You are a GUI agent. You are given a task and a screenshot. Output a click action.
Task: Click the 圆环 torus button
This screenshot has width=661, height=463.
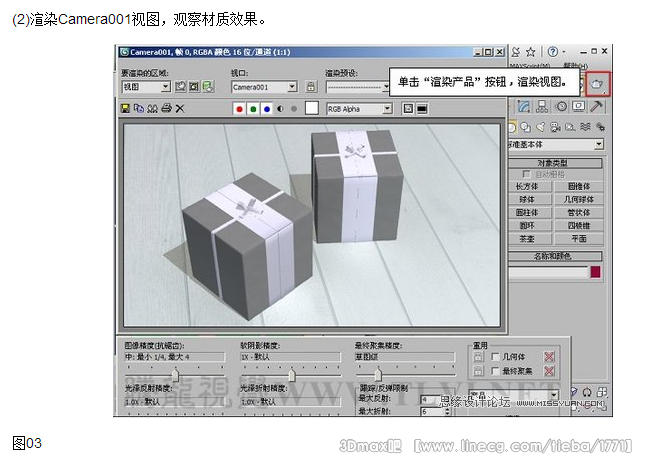point(527,226)
